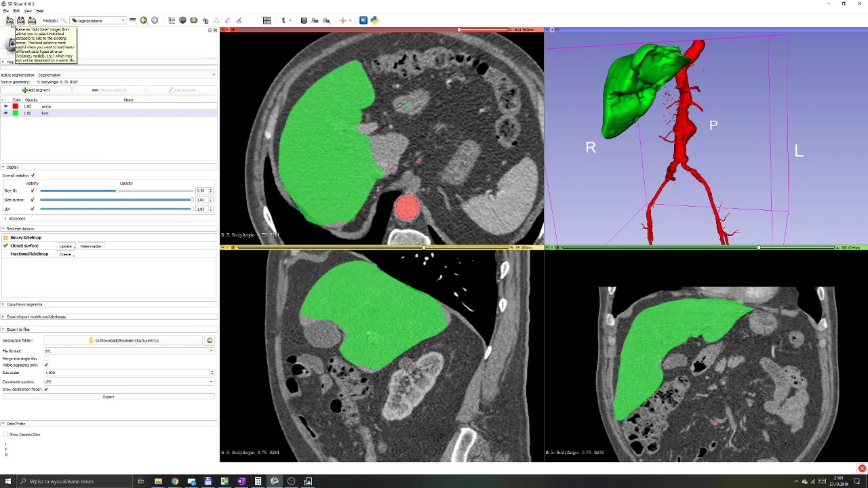Open the Models module green icon
Viewport: 868px width, 488px height.
point(194,20)
